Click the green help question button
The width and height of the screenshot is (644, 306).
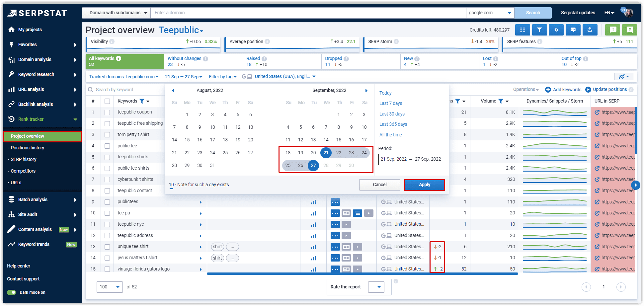pos(629,30)
